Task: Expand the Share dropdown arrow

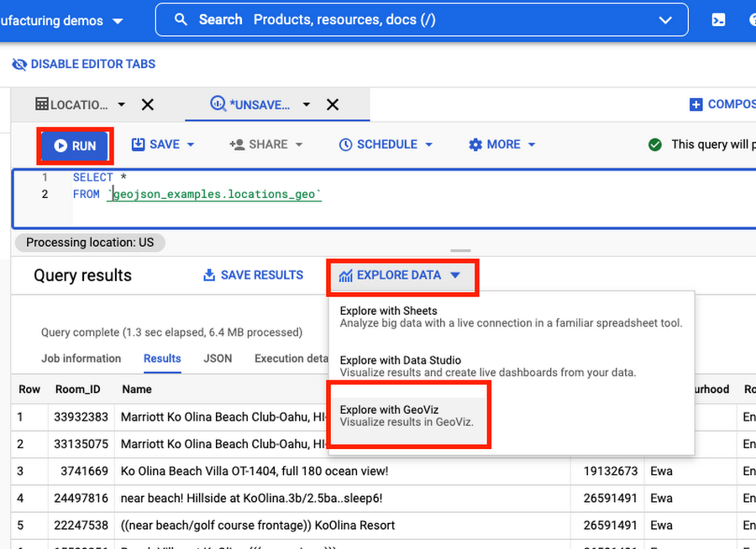Action: point(299,144)
